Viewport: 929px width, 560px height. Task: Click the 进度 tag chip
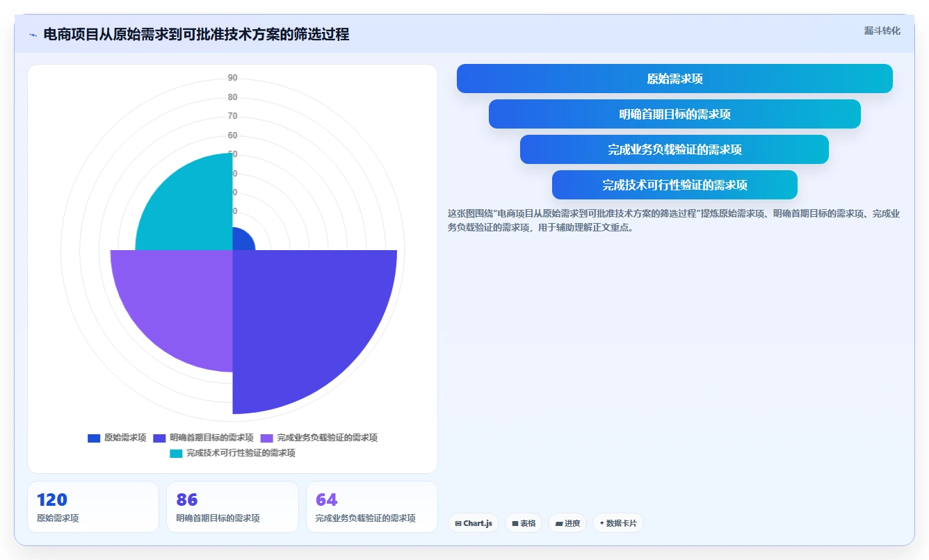[x=567, y=523]
